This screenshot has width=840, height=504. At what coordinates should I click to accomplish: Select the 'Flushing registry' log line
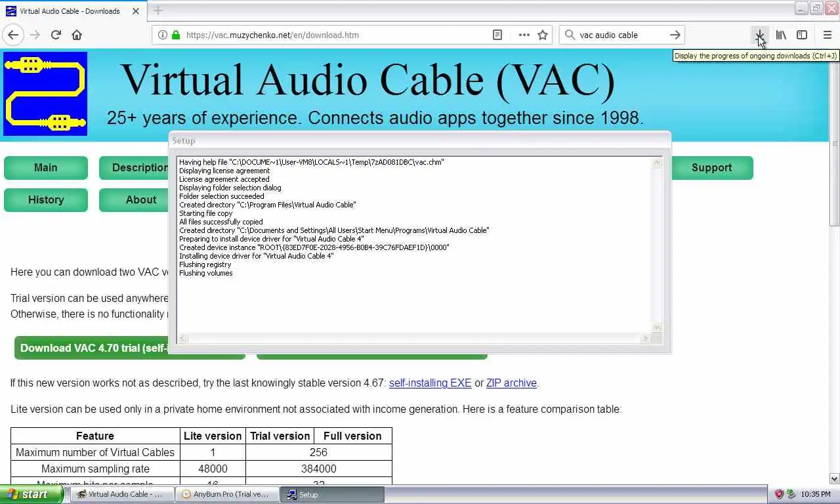coord(205,264)
